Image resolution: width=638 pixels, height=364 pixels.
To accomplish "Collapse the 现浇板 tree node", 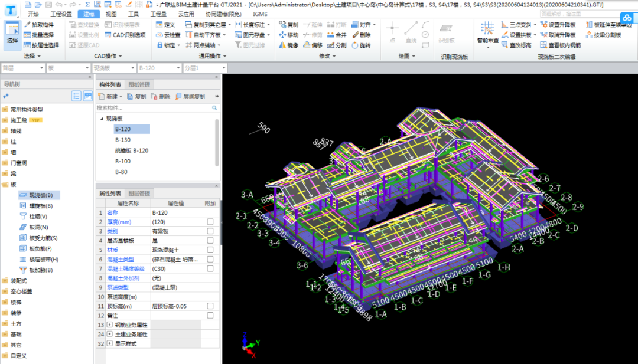I will [x=102, y=119].
